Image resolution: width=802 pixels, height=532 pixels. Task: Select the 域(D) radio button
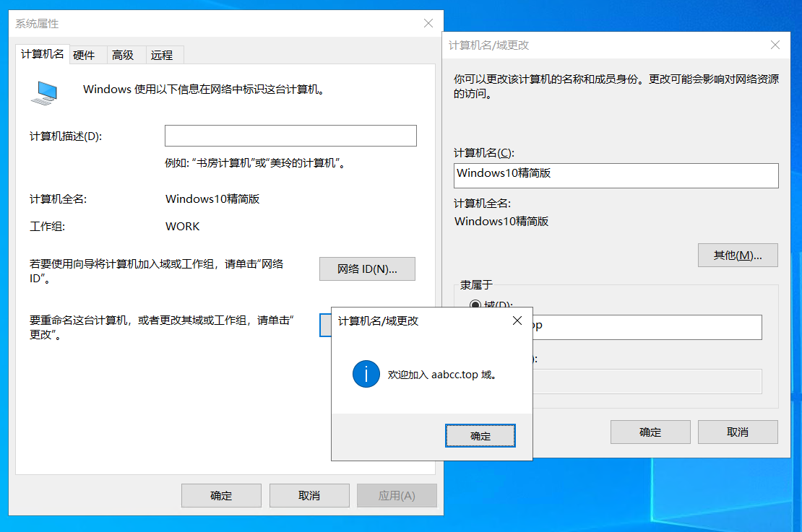(x=475, y=305)
